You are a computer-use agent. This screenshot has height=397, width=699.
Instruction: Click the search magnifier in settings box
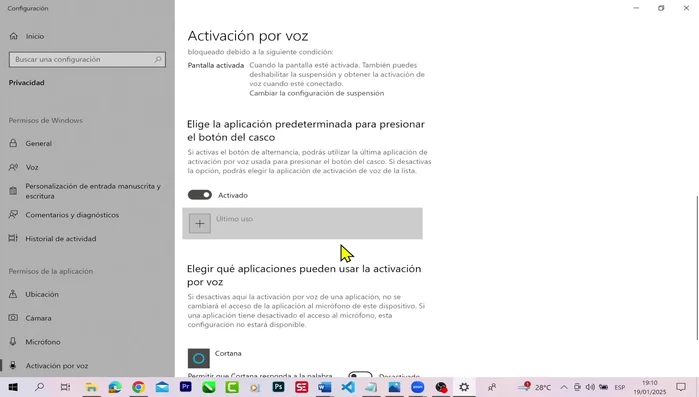(x=158, y=59)
